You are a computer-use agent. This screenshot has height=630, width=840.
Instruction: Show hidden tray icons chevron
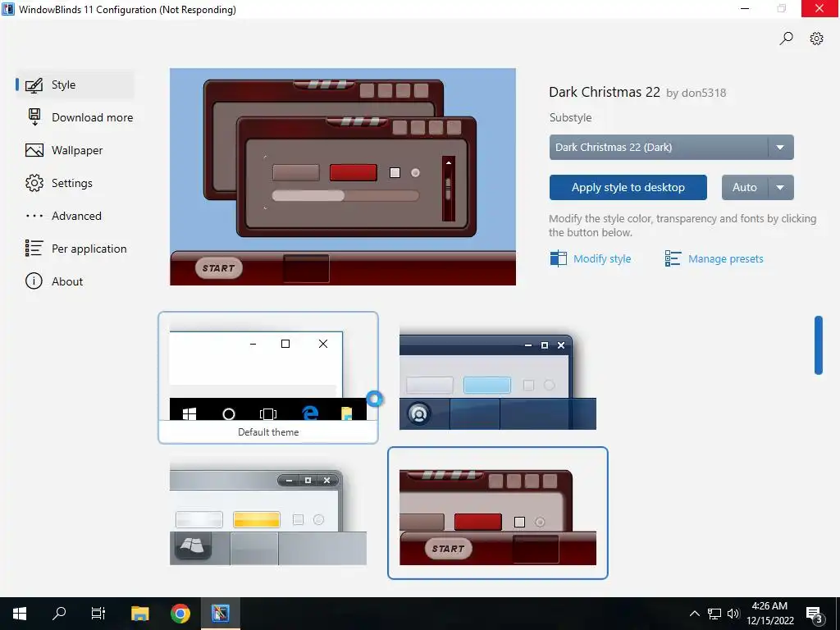694,614
